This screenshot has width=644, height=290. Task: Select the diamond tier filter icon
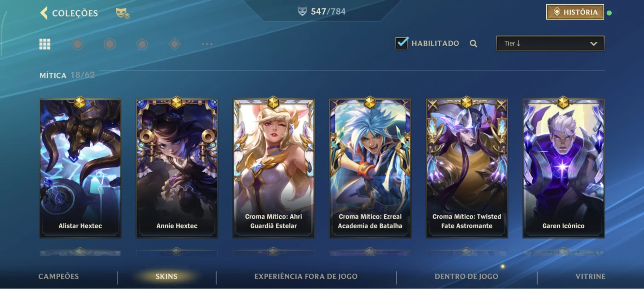point(175,44)
